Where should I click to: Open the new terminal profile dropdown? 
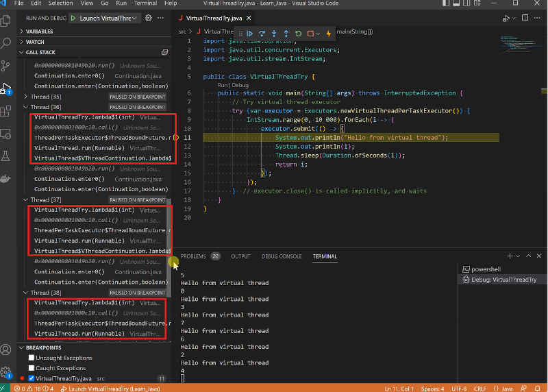518,256
